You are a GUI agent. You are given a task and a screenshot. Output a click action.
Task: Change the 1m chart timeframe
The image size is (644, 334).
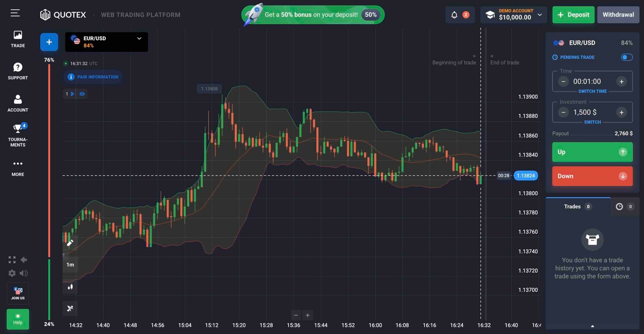pyautogui.click(x=70, y=265)
